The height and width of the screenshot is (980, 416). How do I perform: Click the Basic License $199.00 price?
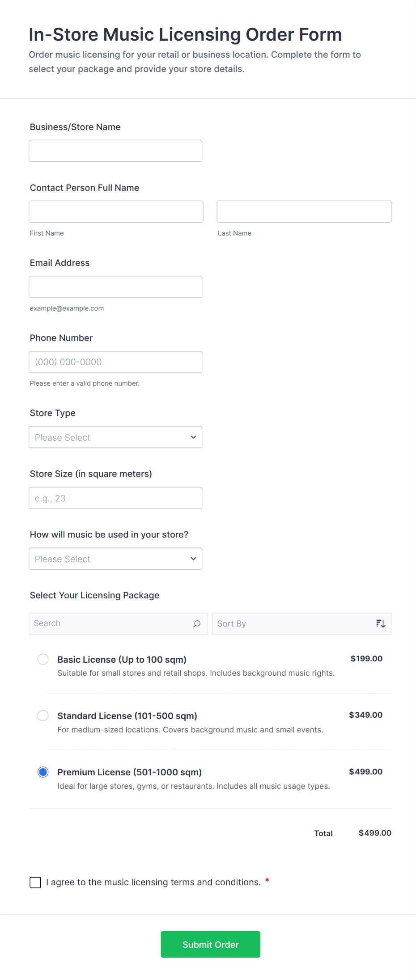click(366, 659)
